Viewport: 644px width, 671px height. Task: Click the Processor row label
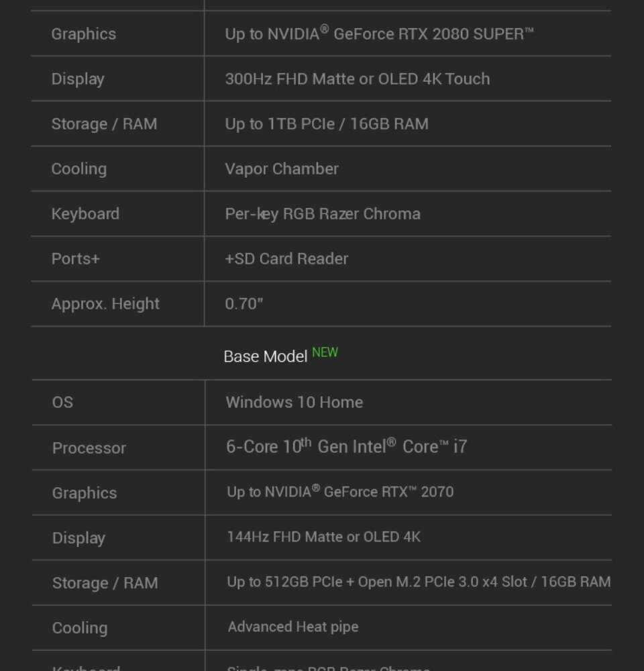(x=89, y=448)
